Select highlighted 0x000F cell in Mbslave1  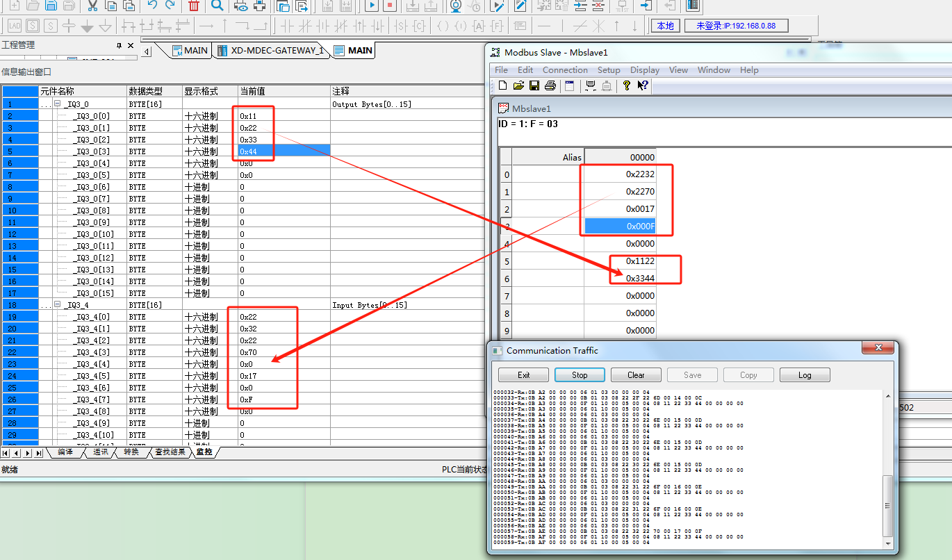[x=620, y=227]
